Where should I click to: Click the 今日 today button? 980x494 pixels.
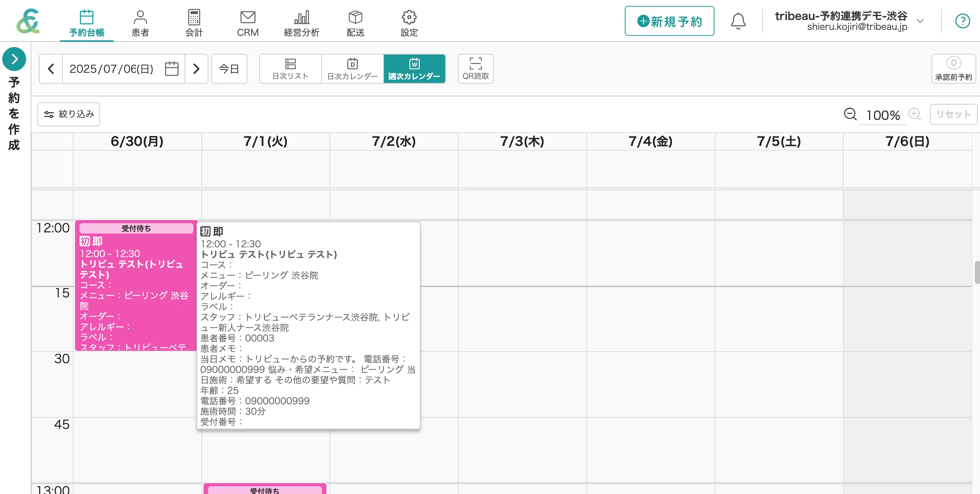[229, 69]
